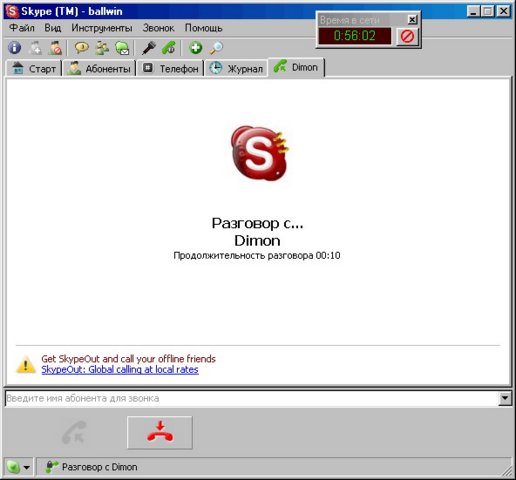Click the 0:56:02 online time display

point(355,36)
